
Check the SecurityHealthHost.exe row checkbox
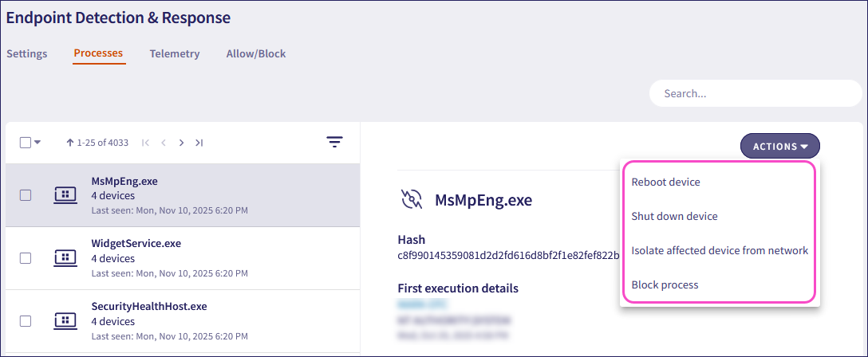[x=26, y=321]
